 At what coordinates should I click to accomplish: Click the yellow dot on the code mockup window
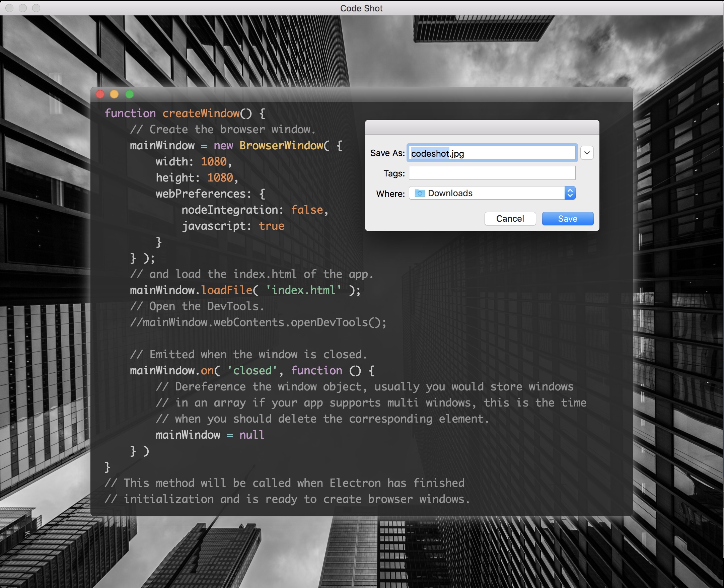[114, 94]
